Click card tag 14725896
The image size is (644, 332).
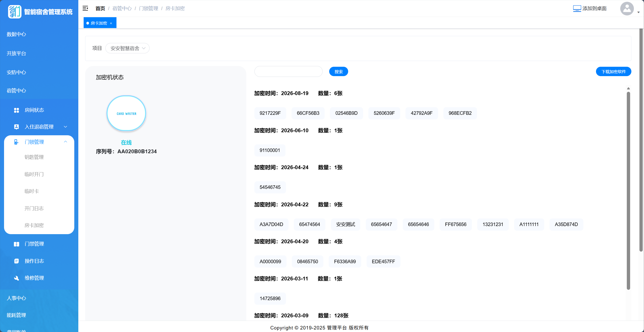click(x=270, y=298)
